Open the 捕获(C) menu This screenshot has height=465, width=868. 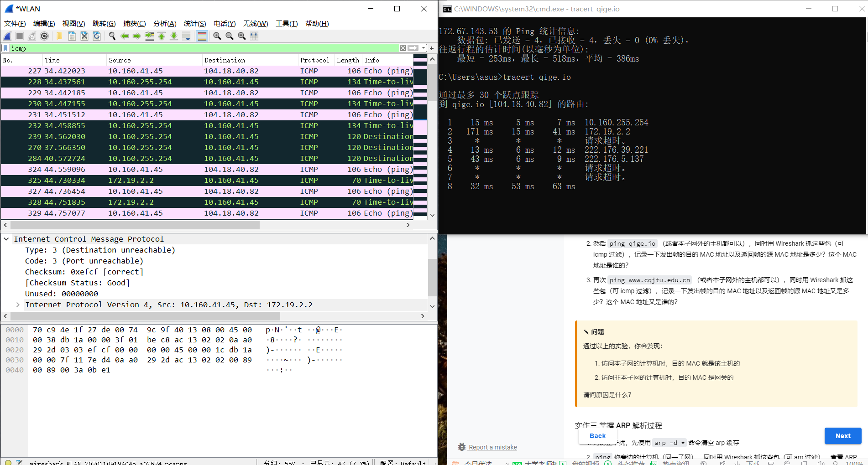coord(134,24)
